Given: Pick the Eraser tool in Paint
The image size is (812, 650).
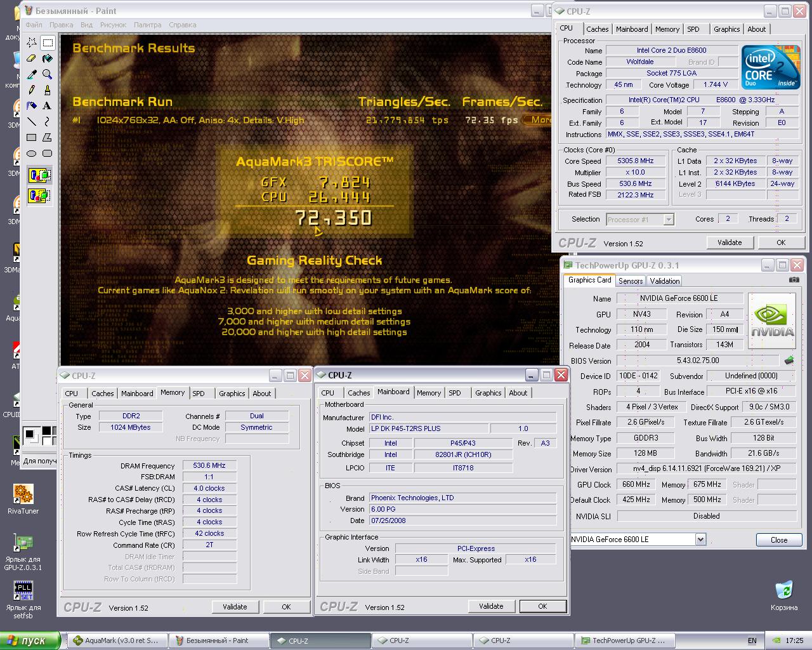Looking at the screenshot, I should (32, 58).
